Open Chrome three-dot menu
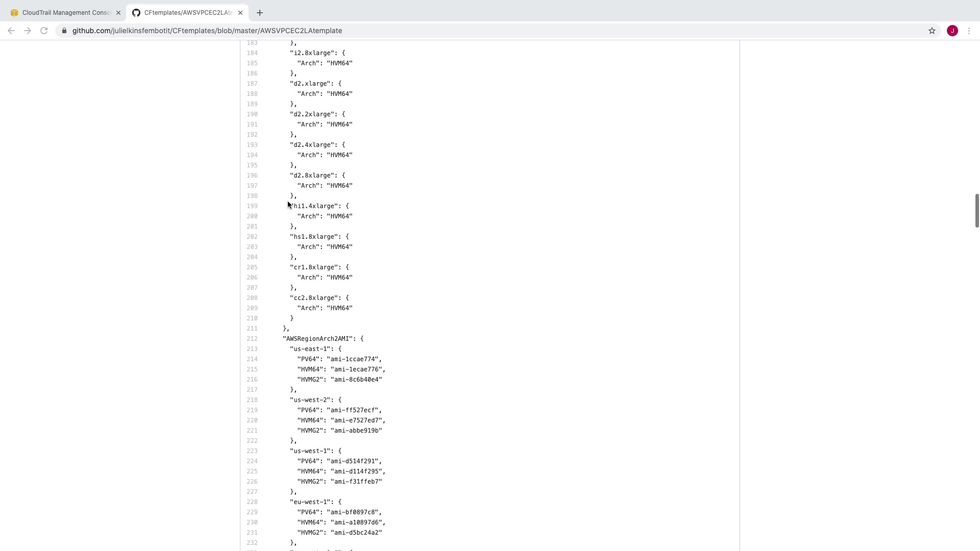This screenshot has height=551, width=980. [x=969, y=31]
